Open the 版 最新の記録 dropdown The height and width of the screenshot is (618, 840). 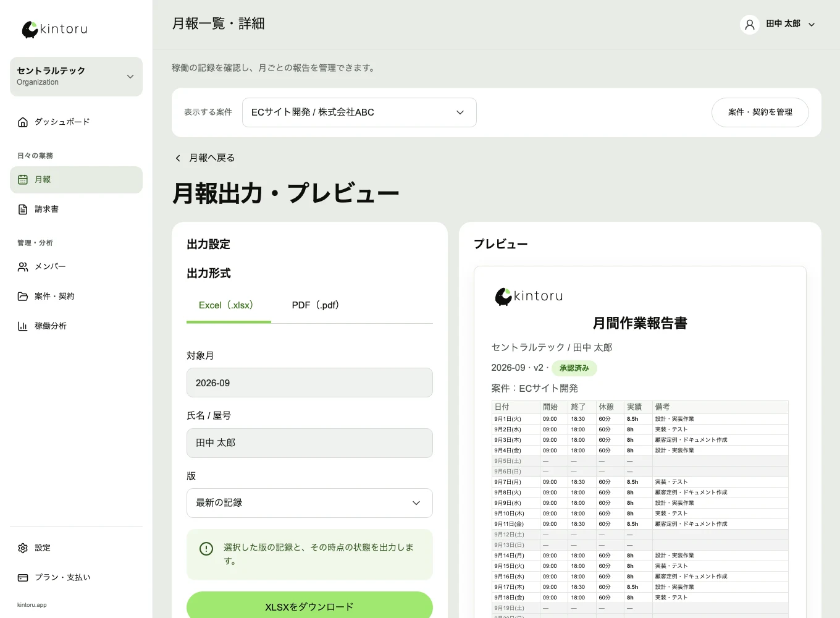point(309,503)
